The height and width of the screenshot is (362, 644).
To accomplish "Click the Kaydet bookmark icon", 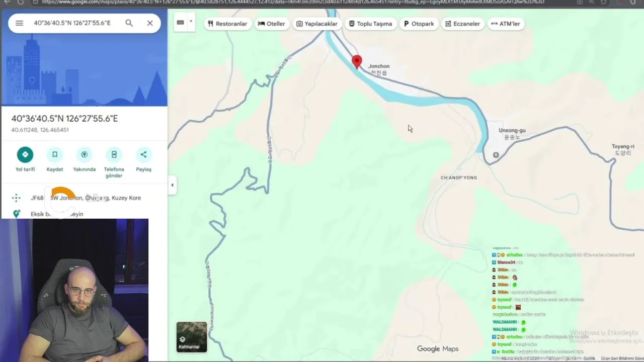I will [x=55, y=154].
